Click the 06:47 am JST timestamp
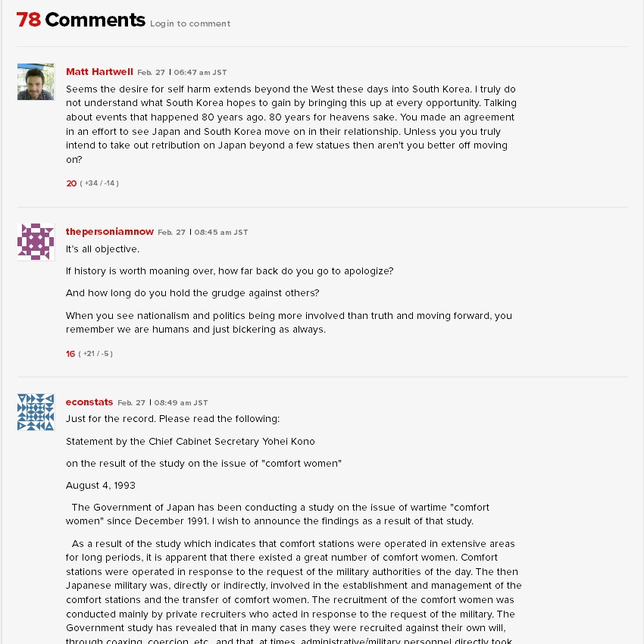 click(201, 73)
